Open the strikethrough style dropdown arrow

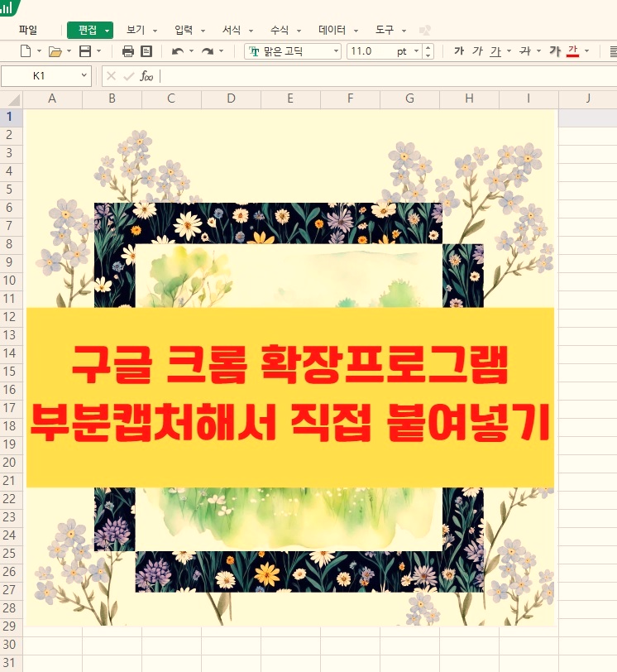539,51
